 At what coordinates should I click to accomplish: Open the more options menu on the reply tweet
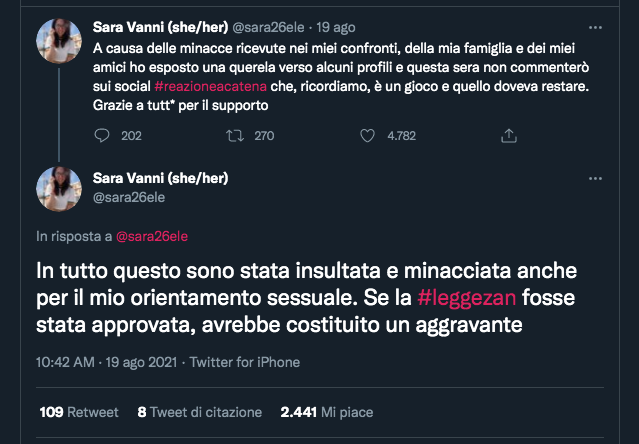coord(596,179)
